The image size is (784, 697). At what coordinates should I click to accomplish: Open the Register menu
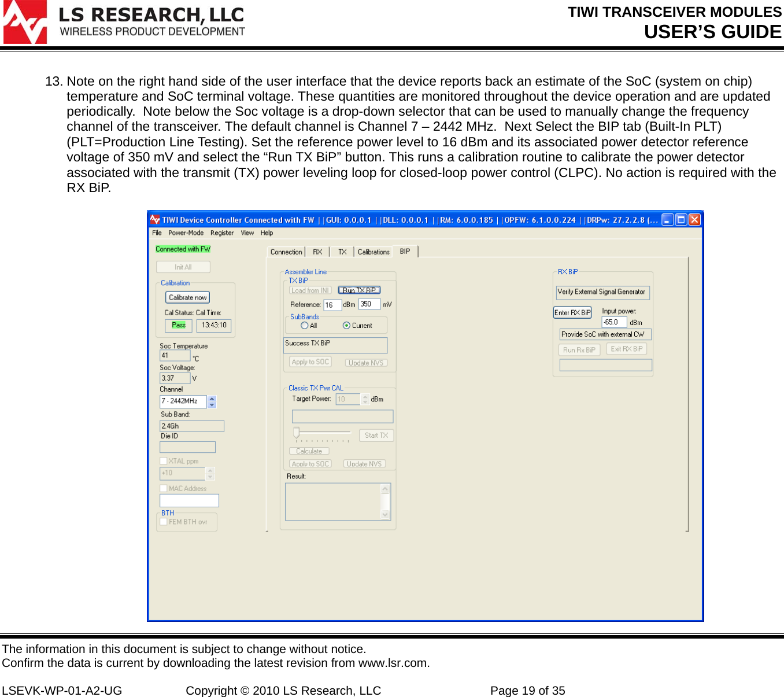tap(222, 233)
